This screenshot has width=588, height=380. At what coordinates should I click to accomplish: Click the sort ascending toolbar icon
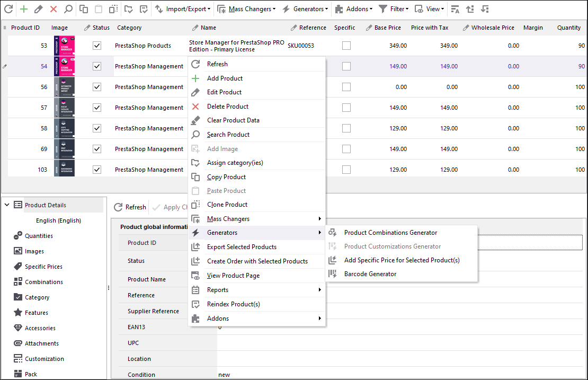[x=470, y=9]
